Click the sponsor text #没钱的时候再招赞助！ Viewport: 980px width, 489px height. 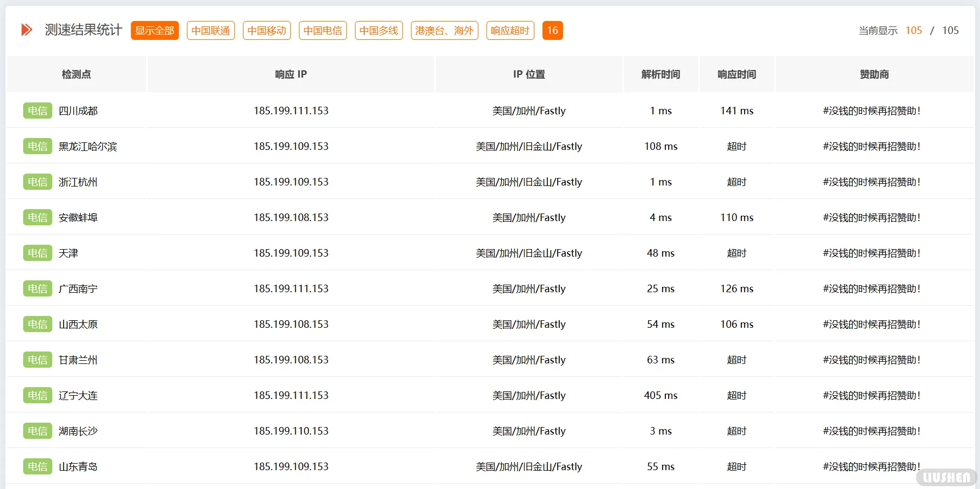coord(872,111)
